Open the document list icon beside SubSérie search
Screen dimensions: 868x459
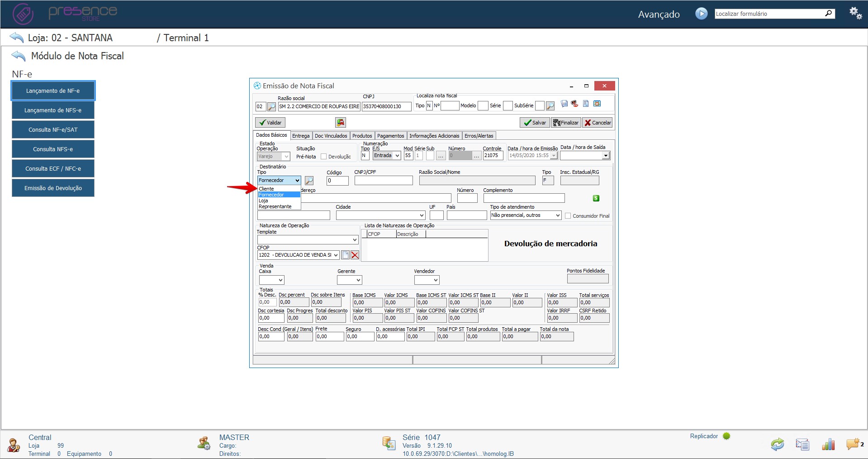click(564, 104)
